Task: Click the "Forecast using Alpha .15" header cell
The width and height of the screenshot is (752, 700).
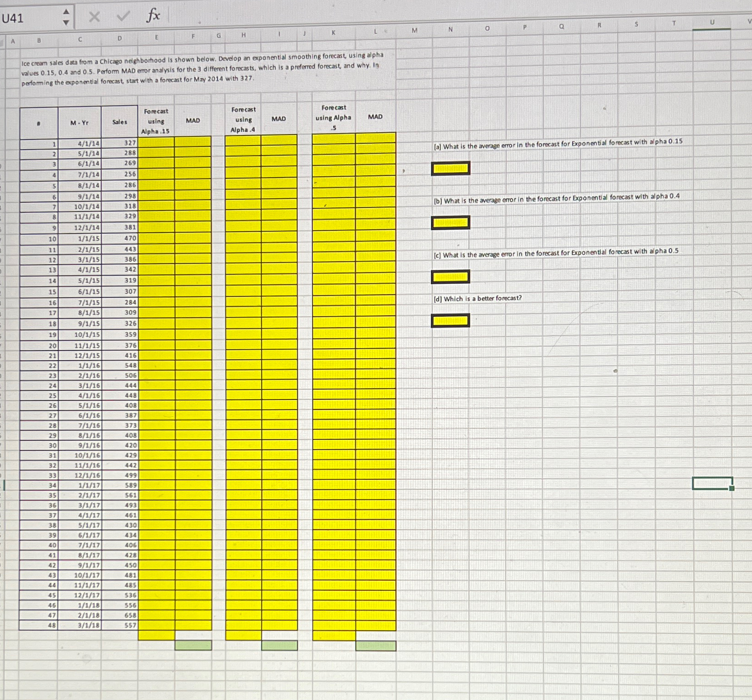Action: [x=156, y=121]
